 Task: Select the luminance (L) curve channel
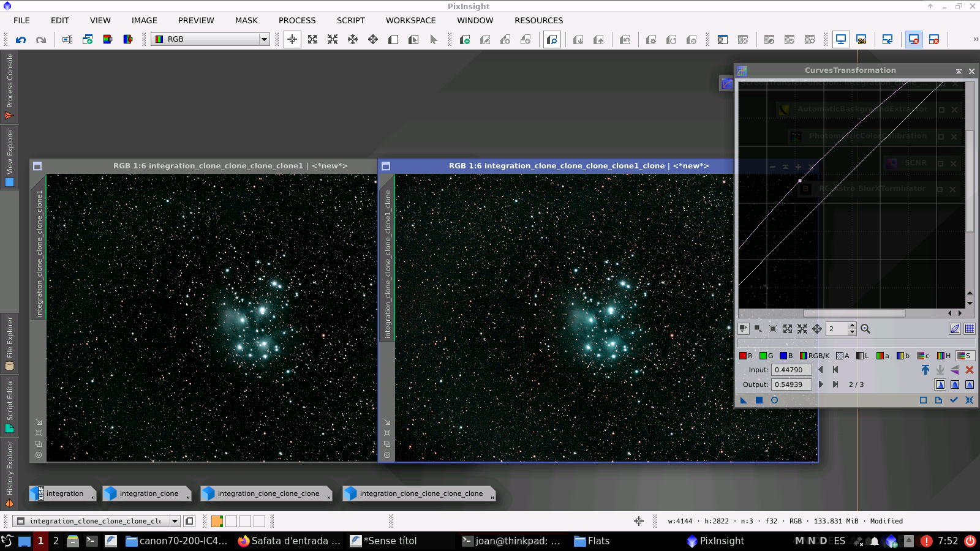click(861, 356)
